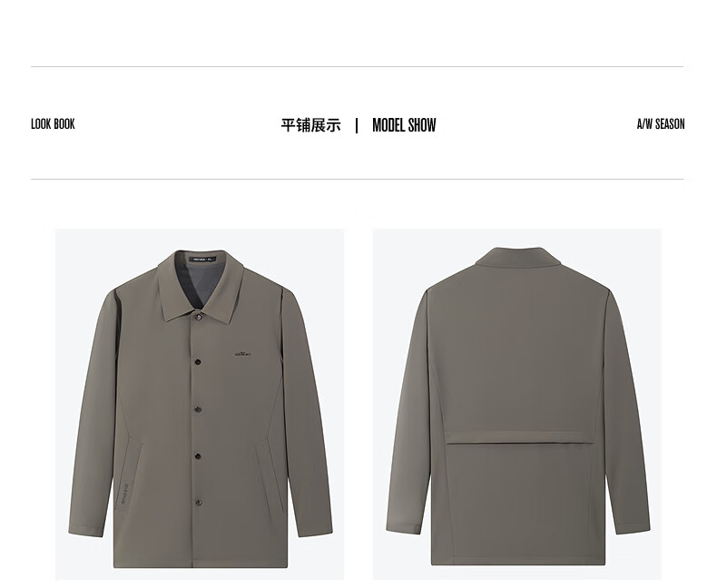Select the 平铺展示 heading text

click(x=311, y=125)
